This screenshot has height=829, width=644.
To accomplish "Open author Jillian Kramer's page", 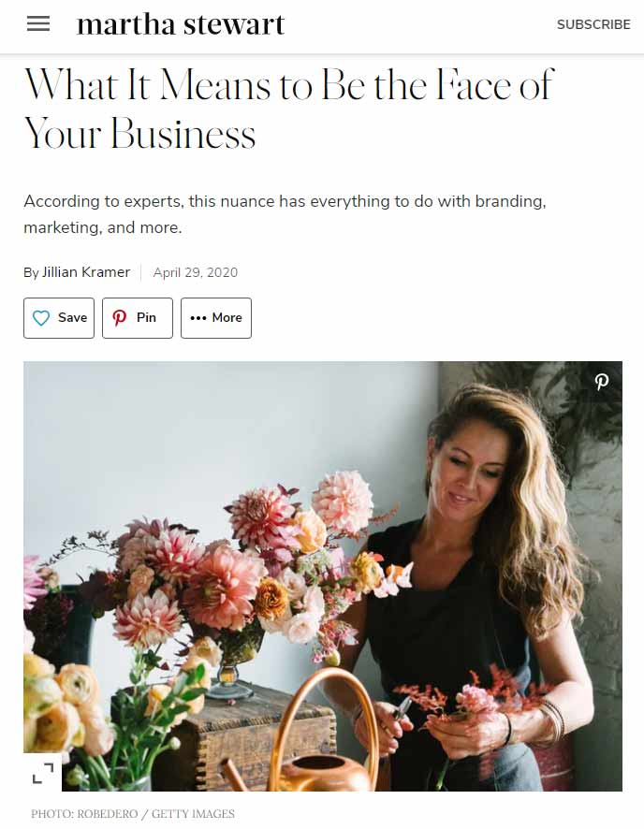I will point(86,272).
